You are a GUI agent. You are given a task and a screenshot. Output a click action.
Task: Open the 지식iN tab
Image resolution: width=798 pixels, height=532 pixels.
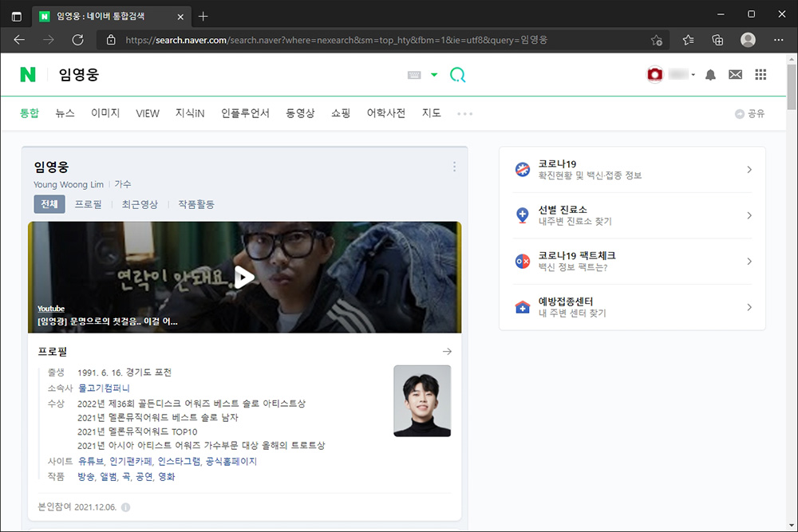(190, 113)
